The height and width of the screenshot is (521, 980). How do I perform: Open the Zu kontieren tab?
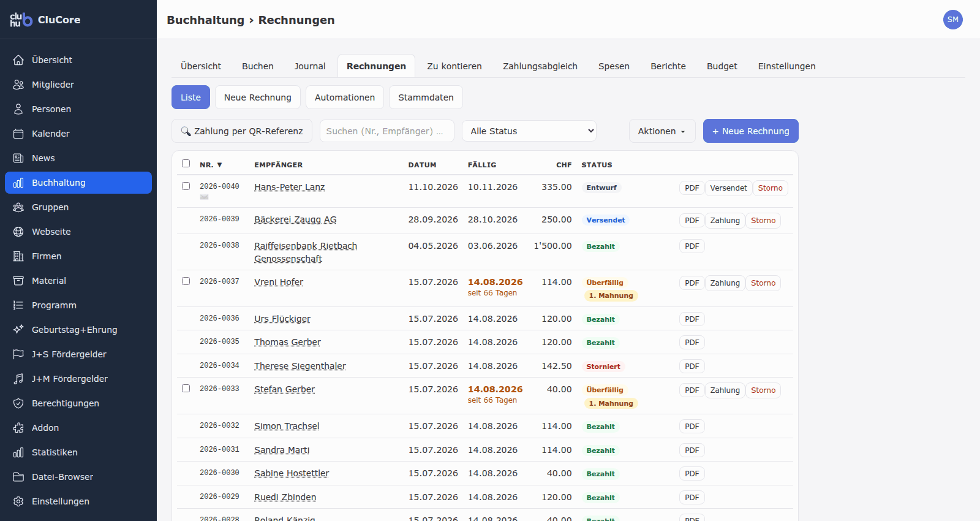pos(454,66)
